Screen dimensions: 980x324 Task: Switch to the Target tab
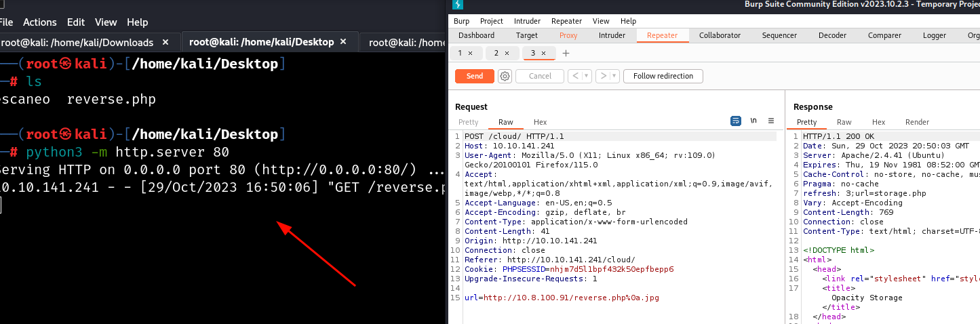point(527,35)
